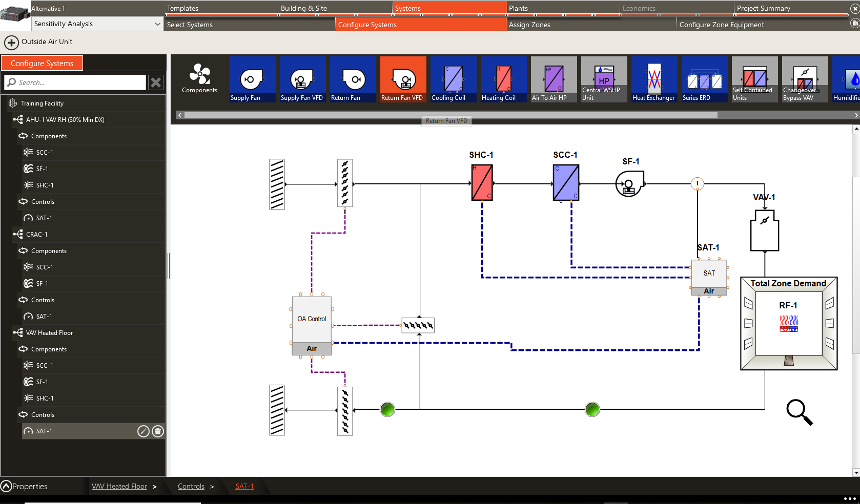Click the VAV-1 box in diagram
Screen dimensions: 860x504
pyautogui.click(x=765, y=230)
